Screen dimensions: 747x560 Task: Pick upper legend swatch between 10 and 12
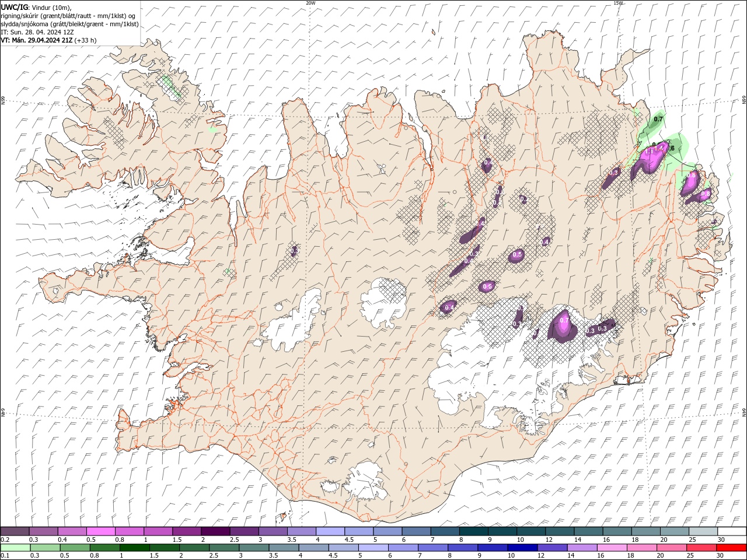(x=530, y=531)
